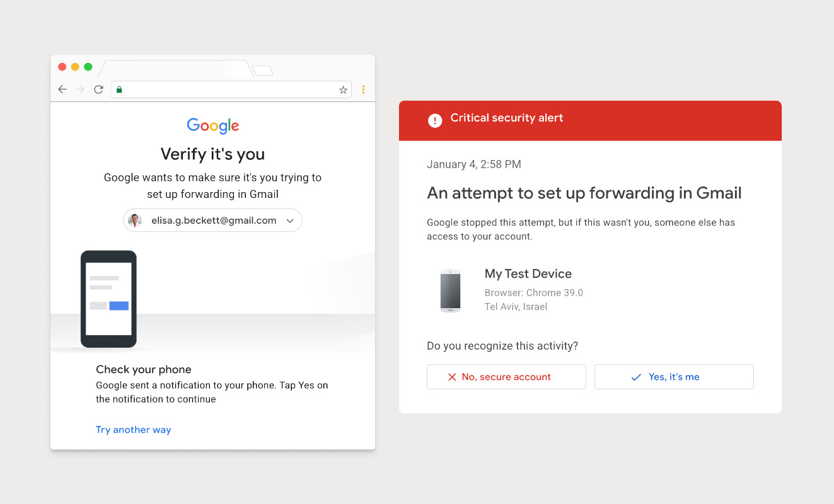Click the red close window button
This screenshot has width=834, height=504.
pyautogui.click(x=62, y=67)
